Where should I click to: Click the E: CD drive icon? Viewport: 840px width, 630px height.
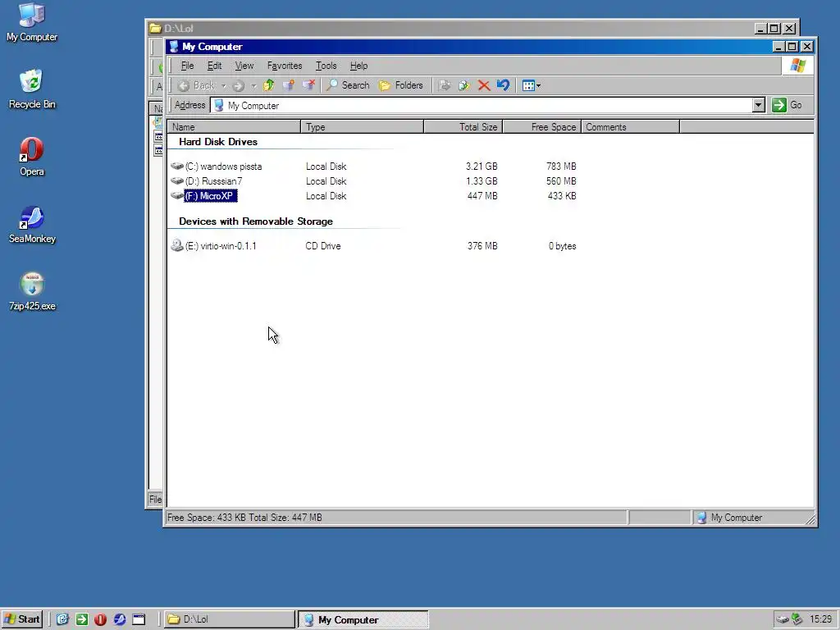click(177, 245)
